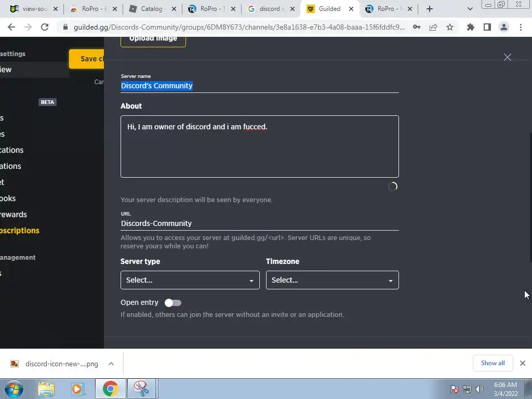Close the Catalog tab
Viewport: 532px width, 399px height.
(x=174, y=9)
